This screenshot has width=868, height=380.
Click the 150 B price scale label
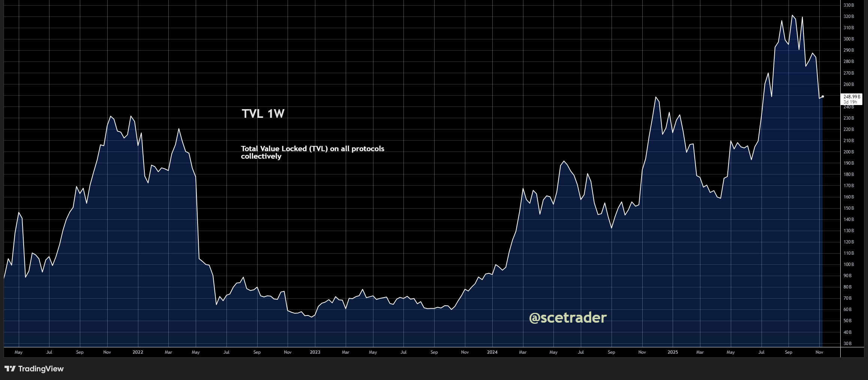click(849, 208)
